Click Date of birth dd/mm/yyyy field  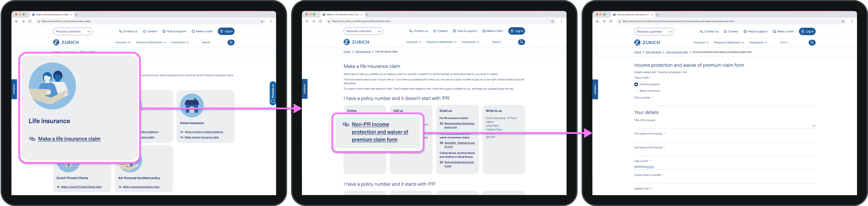(725, 167)
